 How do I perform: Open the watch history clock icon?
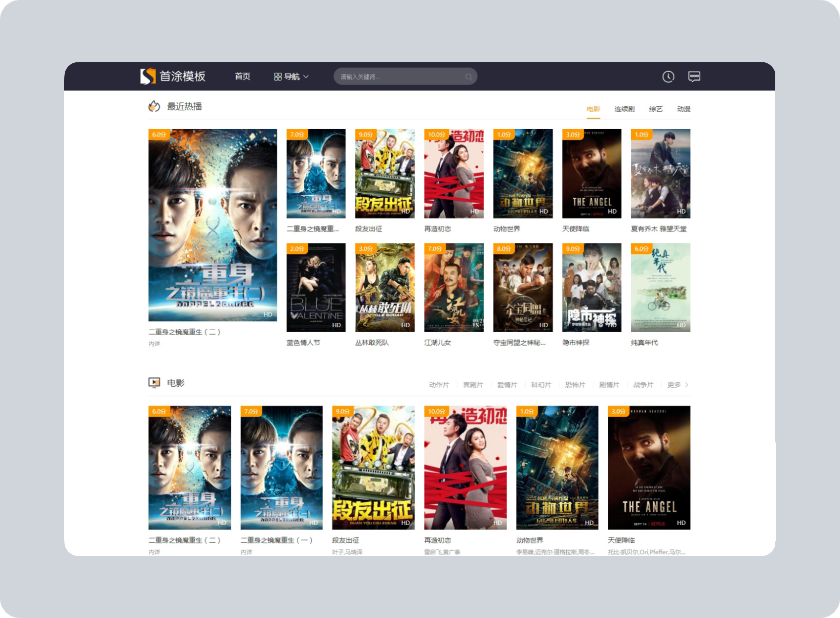[x=668, y=77]
